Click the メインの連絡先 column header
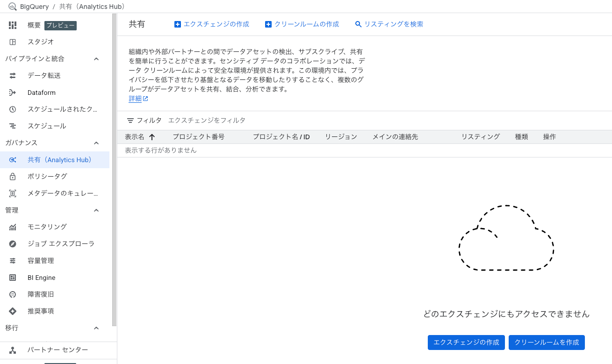This screenshot has height=364, width=612. tap(395, 137)
